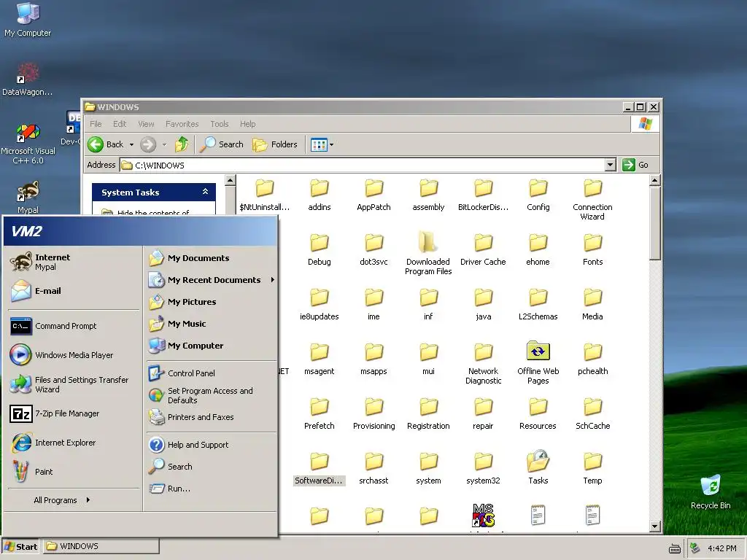747x560 pixels.
Task: Launch 7-Zip File Manager
Action: click(74, 414)
